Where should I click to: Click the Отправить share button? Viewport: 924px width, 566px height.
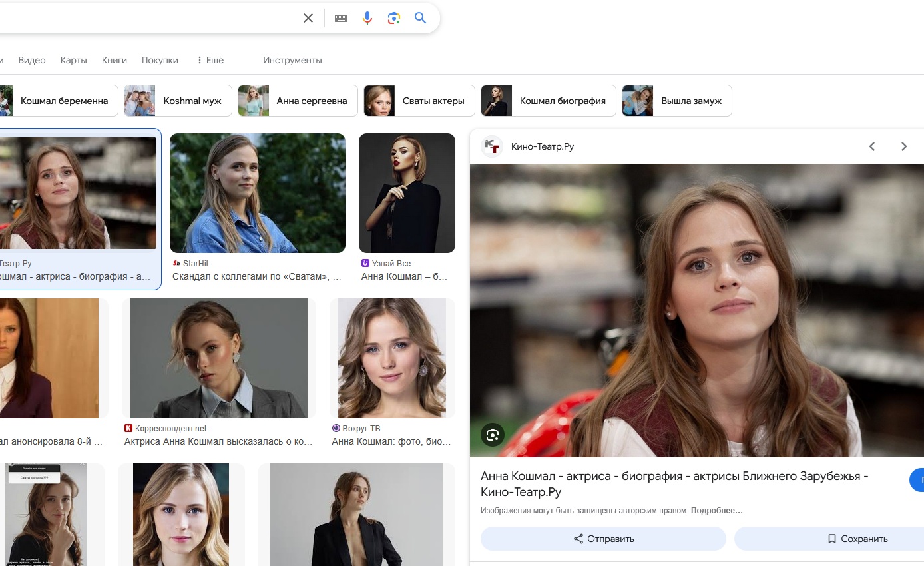click(x=603, y=539)
